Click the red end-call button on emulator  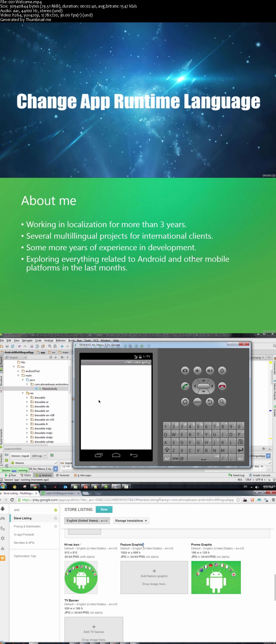point(222,386)
